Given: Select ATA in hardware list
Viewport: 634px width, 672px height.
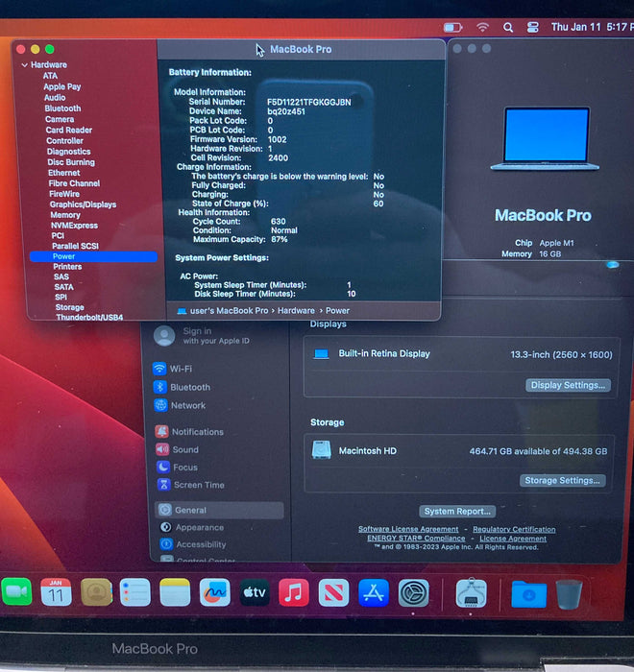Looking at the screenshot, I should pyautogui.click(x=50, y=76).
